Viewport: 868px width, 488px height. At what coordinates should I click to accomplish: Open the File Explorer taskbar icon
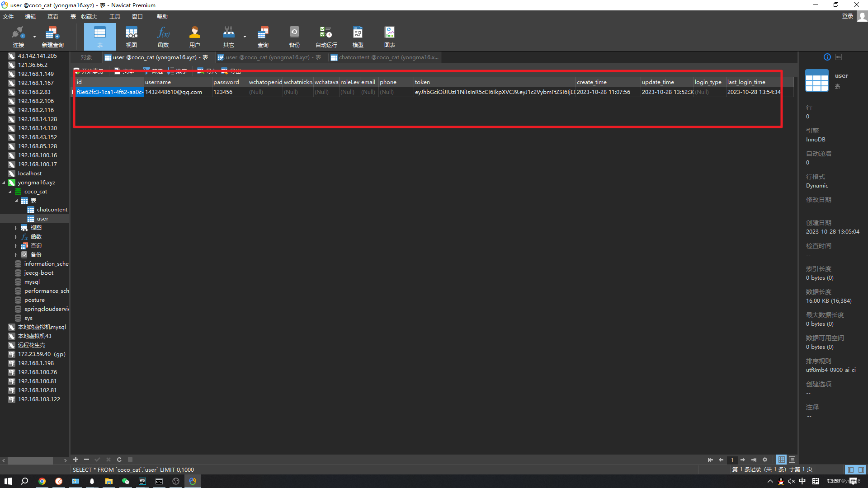(109, 481)
